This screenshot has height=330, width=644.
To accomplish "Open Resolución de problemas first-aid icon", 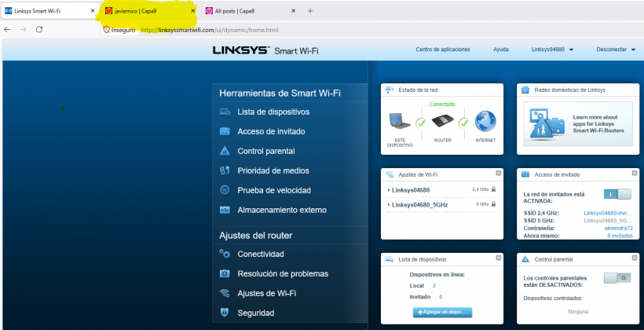I will pyautogui.click(x=225, y=273).
